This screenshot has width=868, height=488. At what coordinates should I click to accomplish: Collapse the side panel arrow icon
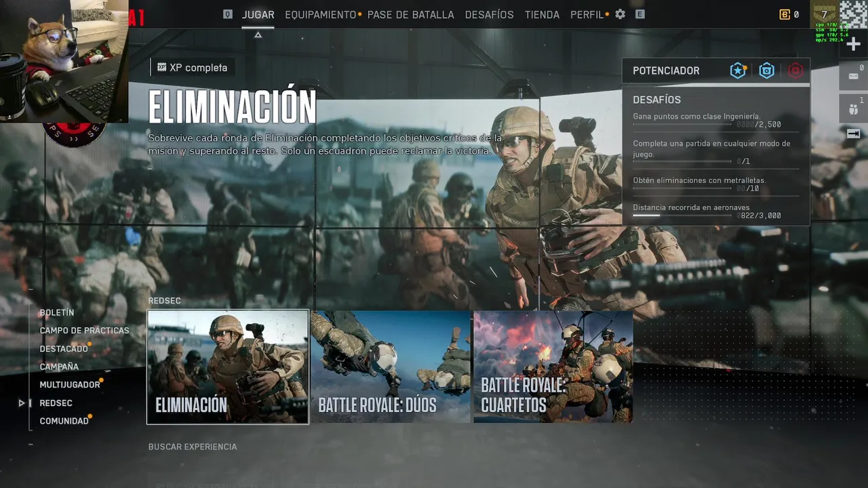click(x=854, y=134)
